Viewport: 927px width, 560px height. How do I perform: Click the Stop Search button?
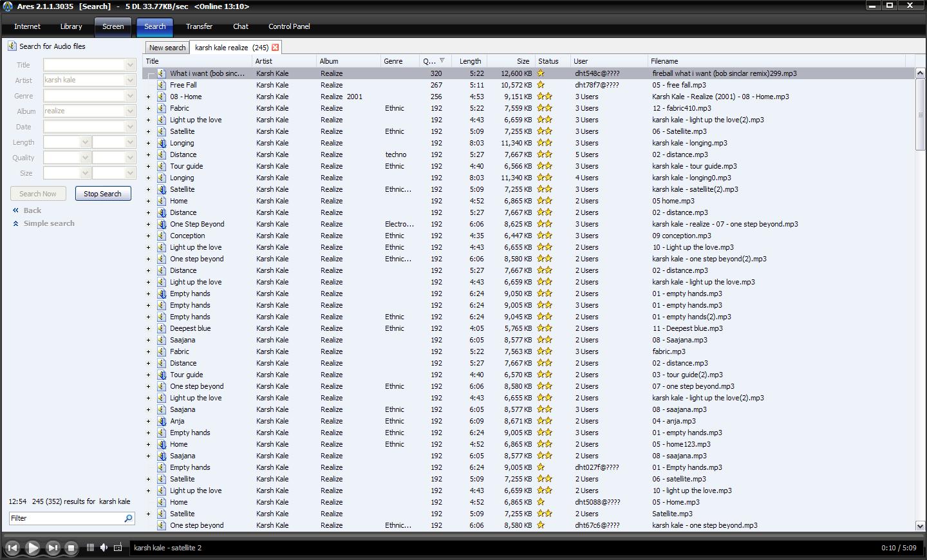click(103, 194)
